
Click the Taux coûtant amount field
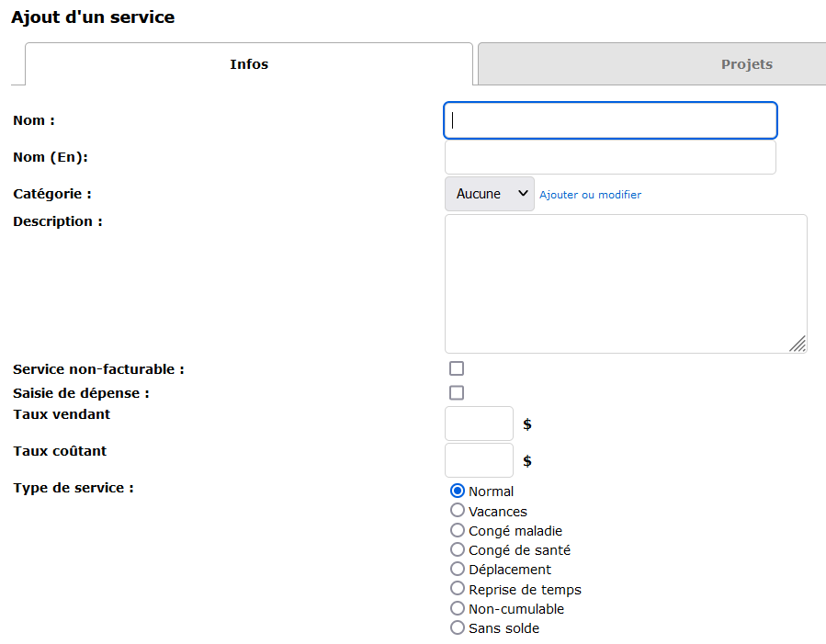[x=479, y=460]
